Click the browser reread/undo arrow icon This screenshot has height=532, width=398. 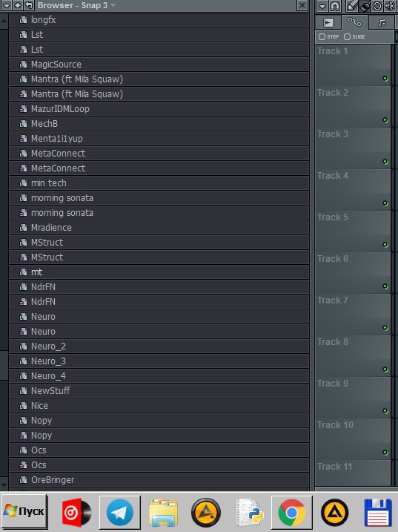click(29, 5)
